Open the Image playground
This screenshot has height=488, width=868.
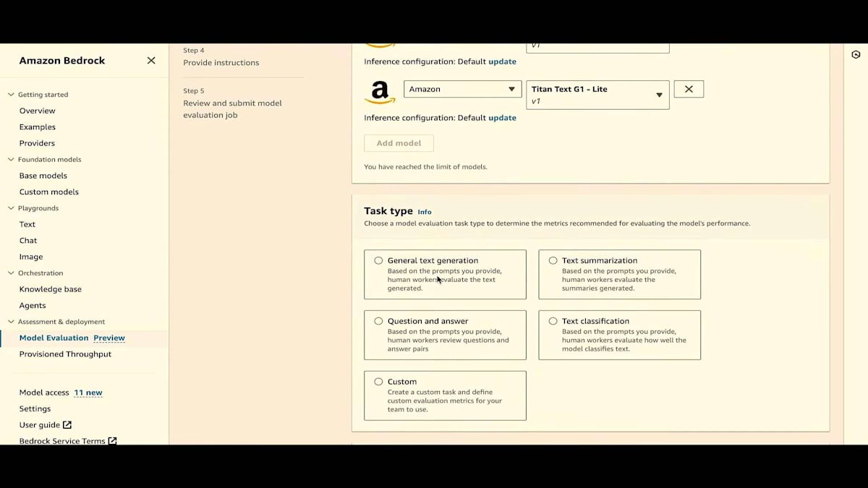pyautogui.click(x=31, y=257)
